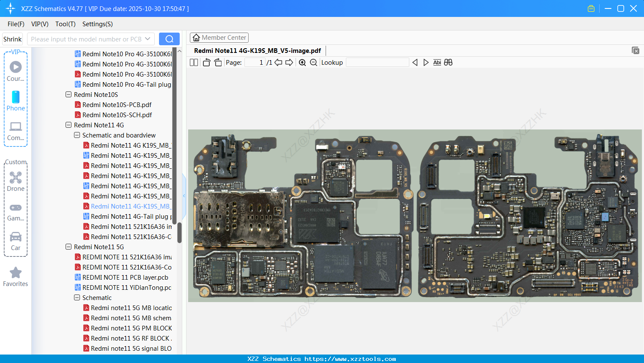The image size is (644, 363).
Task: Switch to the Redmi Note11 4G-K19S PDF tab
Action: pos(258,50)
